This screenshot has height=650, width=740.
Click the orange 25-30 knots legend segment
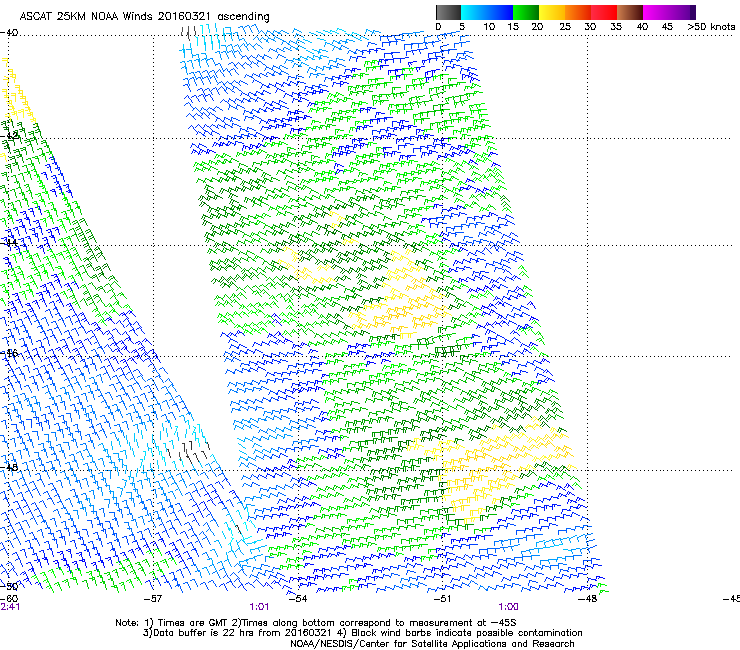coord(578,12)
